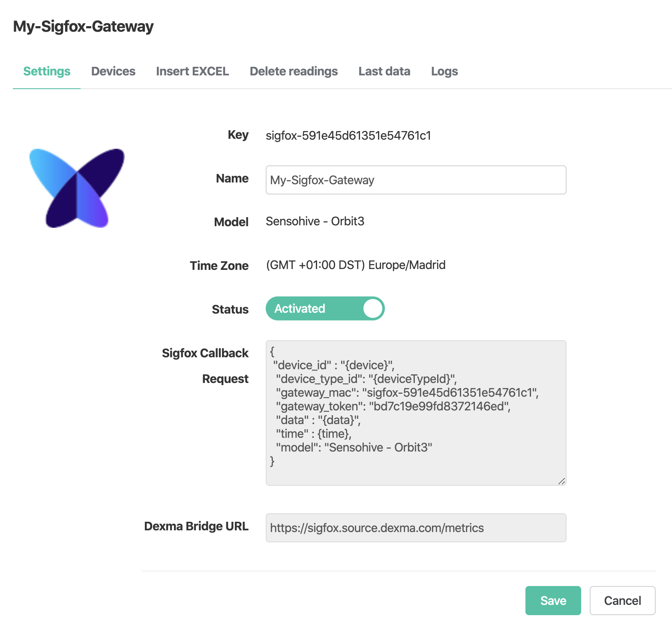Open the Last data tab

(x=384, y=71)
